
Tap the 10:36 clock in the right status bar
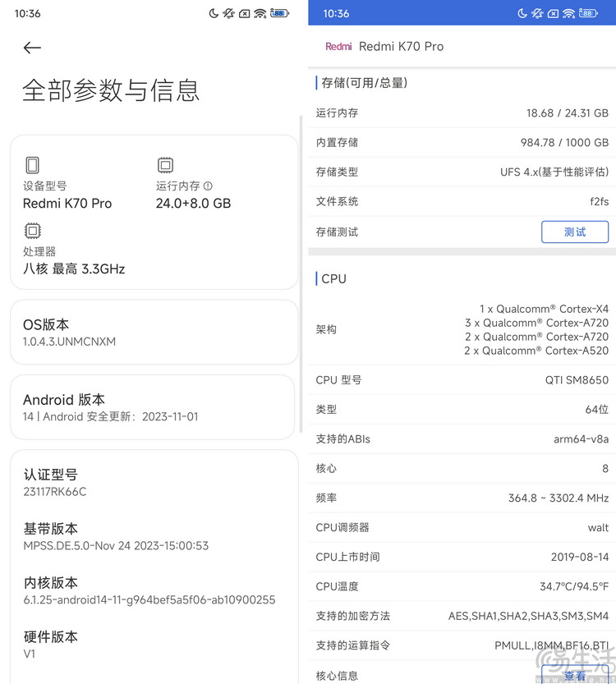pyautogui.click(x=336, y=13)
